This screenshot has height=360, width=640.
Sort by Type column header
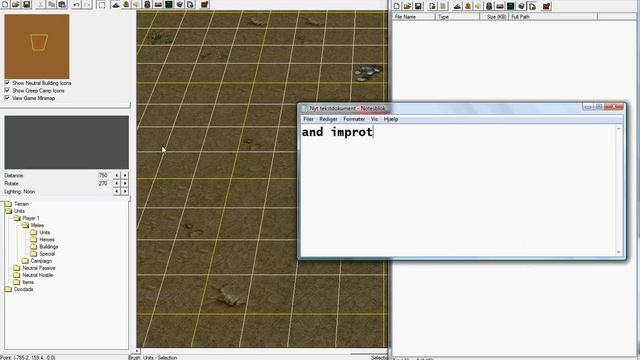coord(458,17)
